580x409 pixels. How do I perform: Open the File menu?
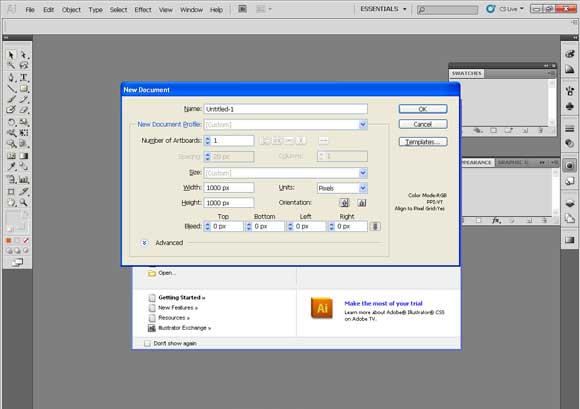point(30,10)
